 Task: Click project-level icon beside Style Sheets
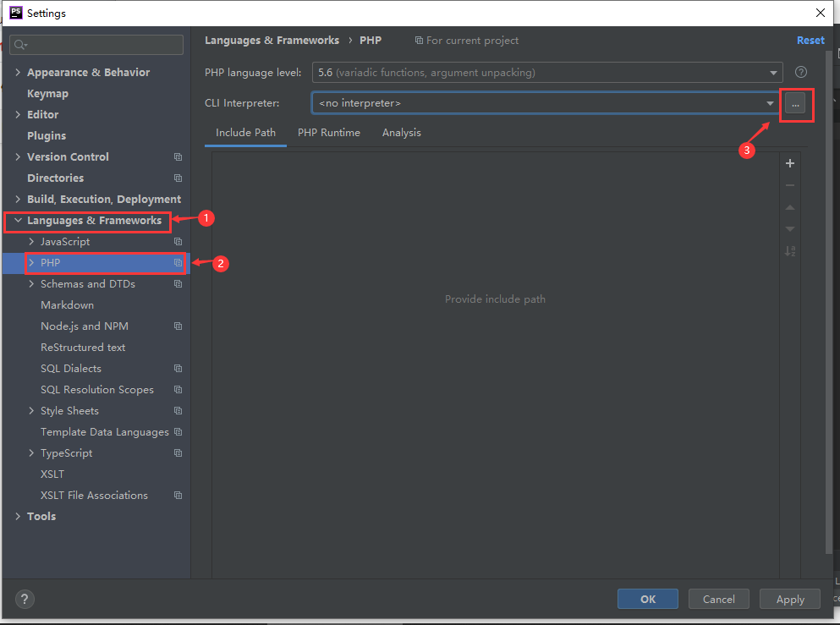point(178,411)
